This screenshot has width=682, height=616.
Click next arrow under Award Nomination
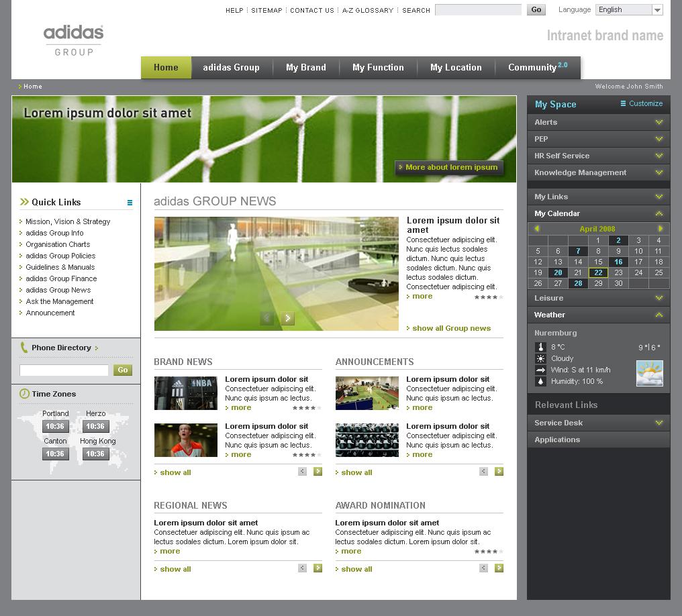pos(499,568)
